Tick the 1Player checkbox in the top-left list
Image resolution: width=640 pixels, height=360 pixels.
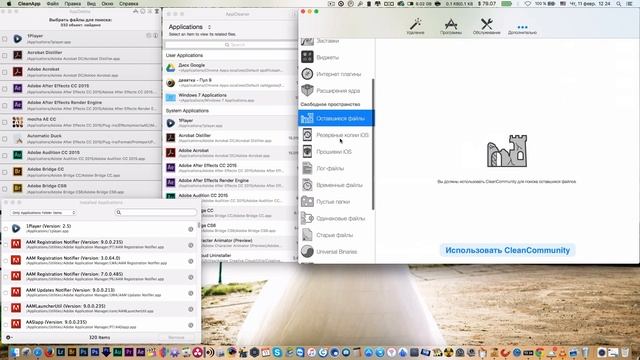click(5, 39)
